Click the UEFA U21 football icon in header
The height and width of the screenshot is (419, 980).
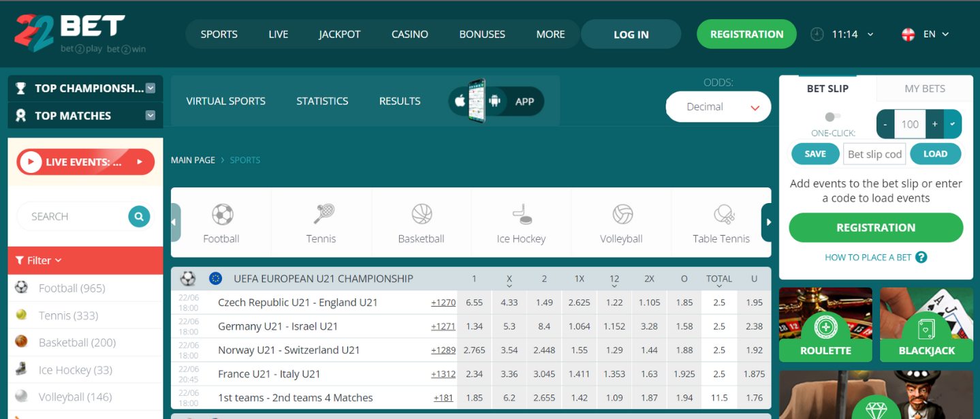(188, 278)
